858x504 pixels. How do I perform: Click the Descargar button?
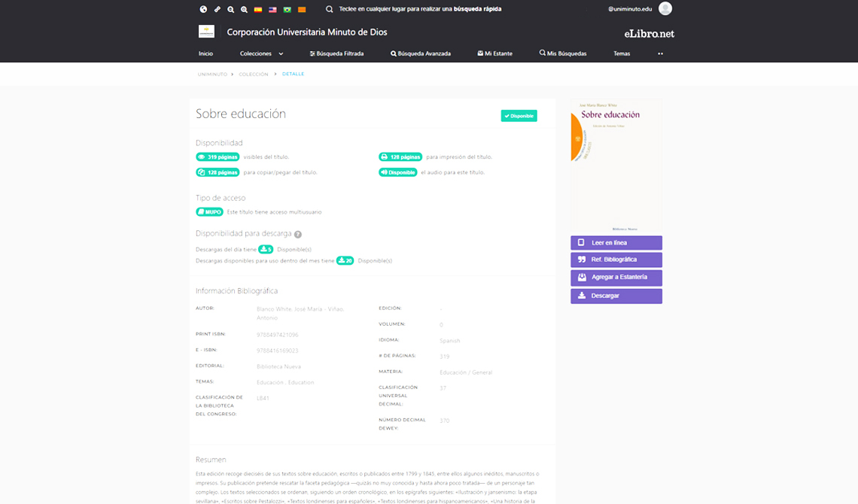point(616,296)
